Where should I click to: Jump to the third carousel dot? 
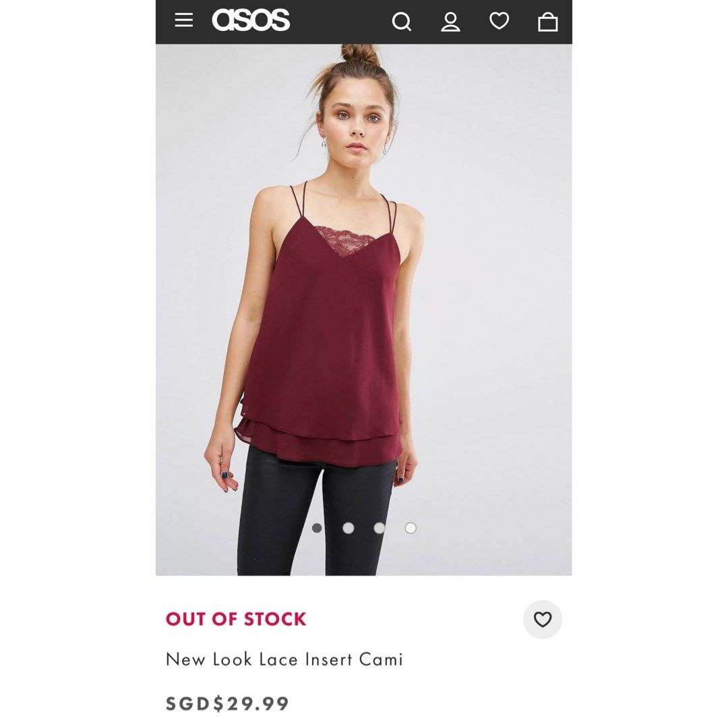click(380, 528)
